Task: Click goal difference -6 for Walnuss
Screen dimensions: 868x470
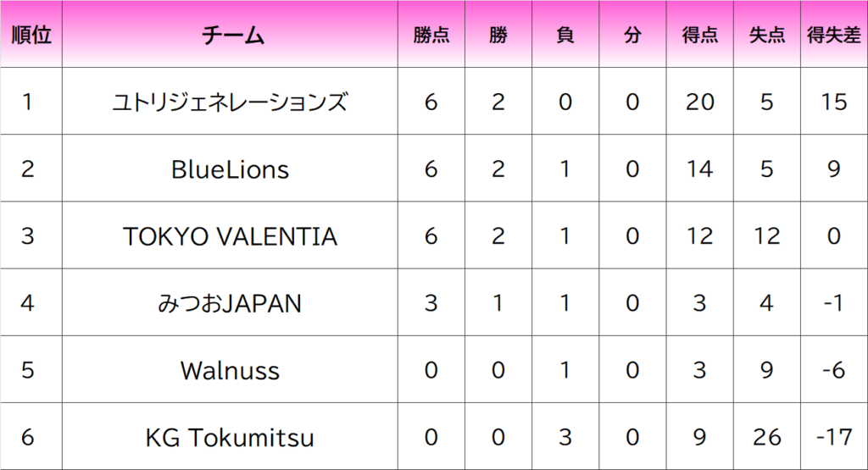Action: 834,370
